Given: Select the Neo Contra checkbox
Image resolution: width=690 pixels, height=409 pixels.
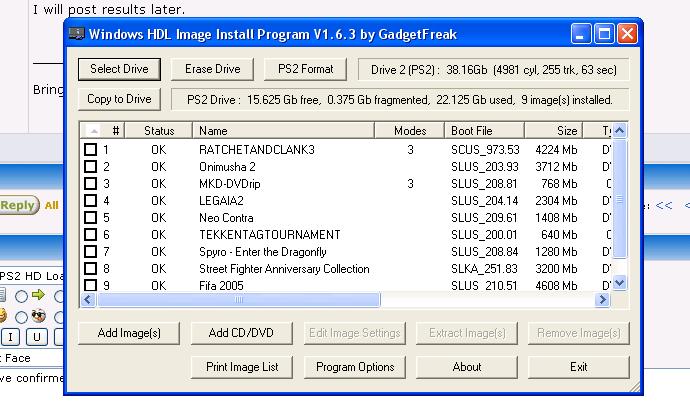Looking at the screenshot, I should [x=90, y=217].
